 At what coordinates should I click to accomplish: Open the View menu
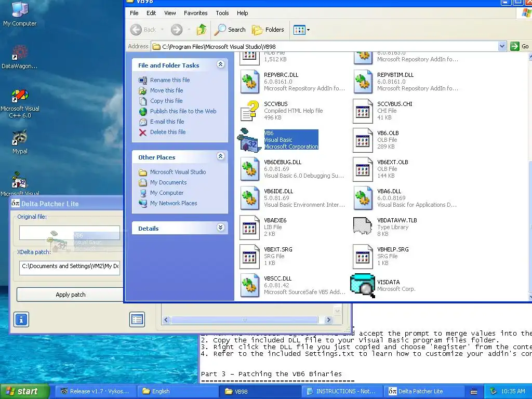tap(170, 13)
